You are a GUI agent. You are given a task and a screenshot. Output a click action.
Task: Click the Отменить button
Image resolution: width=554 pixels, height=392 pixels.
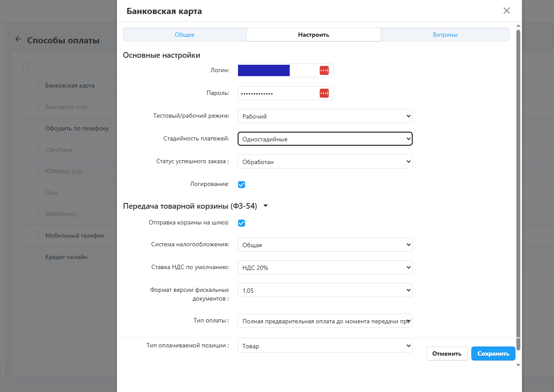[447, 353]
